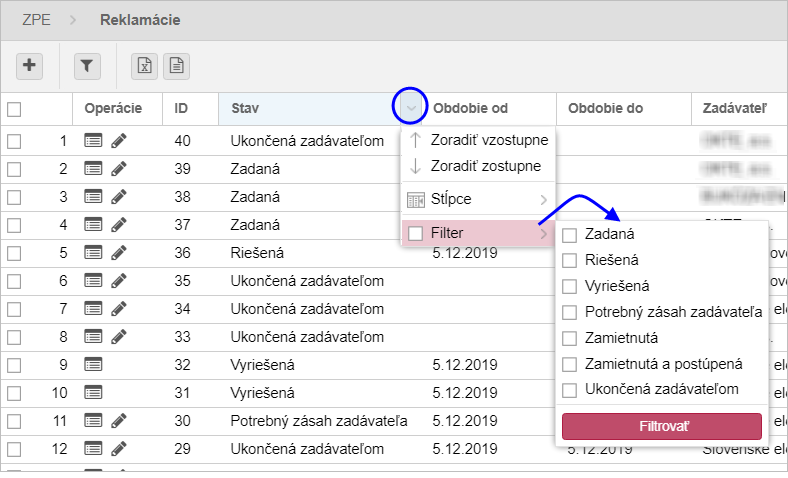Edit pencil icon for row ID 35
Viewport: 788px width, 478px height.
click(x=119, y=280)
